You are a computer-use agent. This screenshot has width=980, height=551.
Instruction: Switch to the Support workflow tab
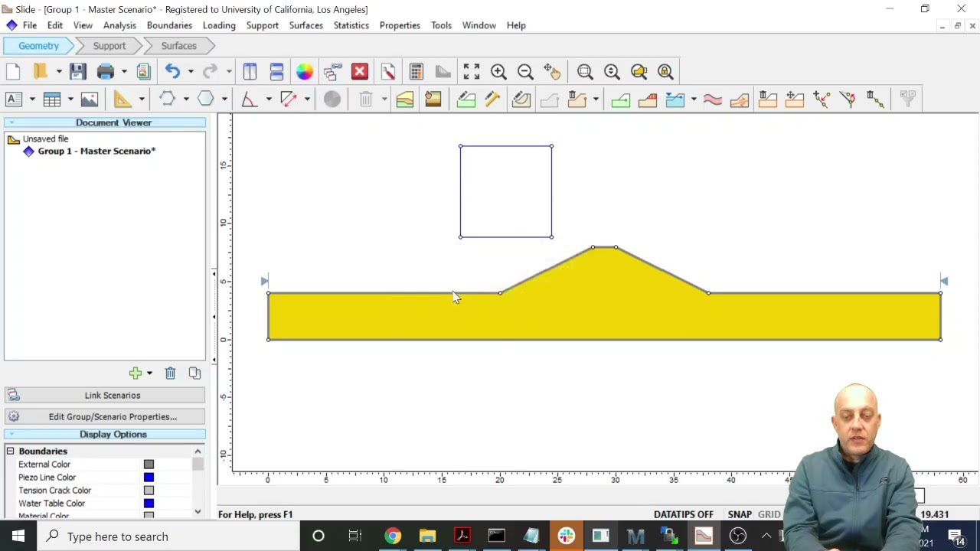(x=109, y=46)
